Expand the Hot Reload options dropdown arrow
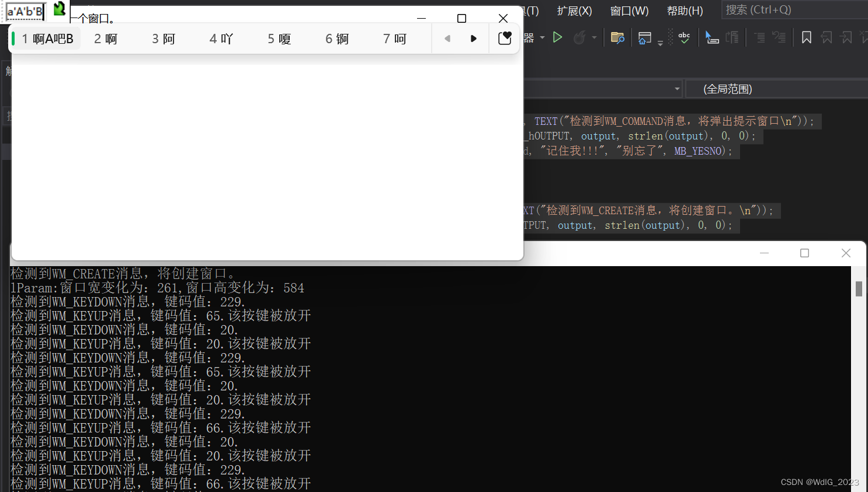 (594, 38)
